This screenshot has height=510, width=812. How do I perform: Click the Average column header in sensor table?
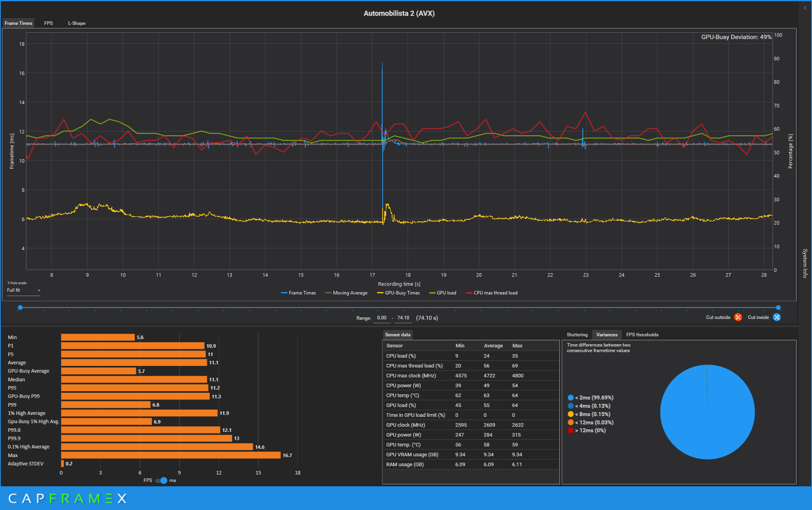493,346
